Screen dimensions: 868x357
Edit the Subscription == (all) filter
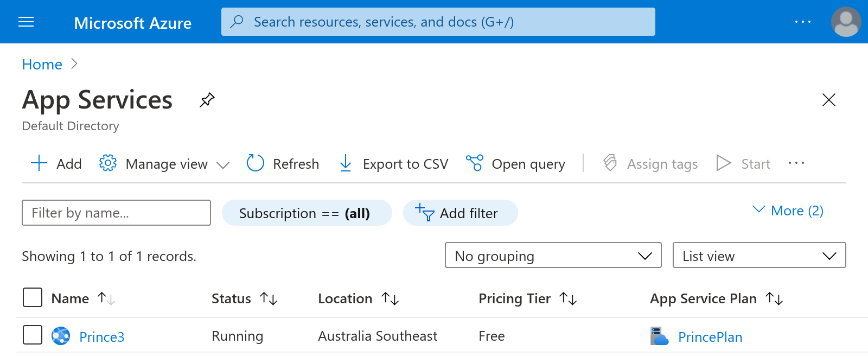[307, 213]
